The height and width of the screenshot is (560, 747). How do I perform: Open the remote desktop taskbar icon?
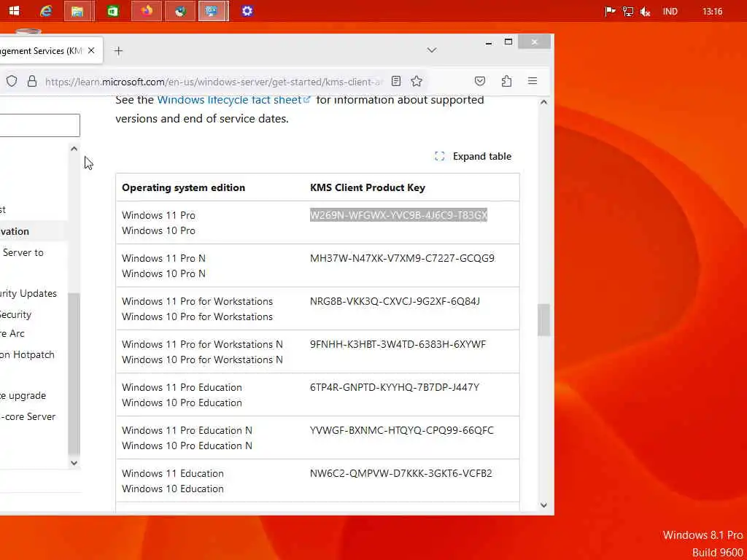tap(212, 11)
